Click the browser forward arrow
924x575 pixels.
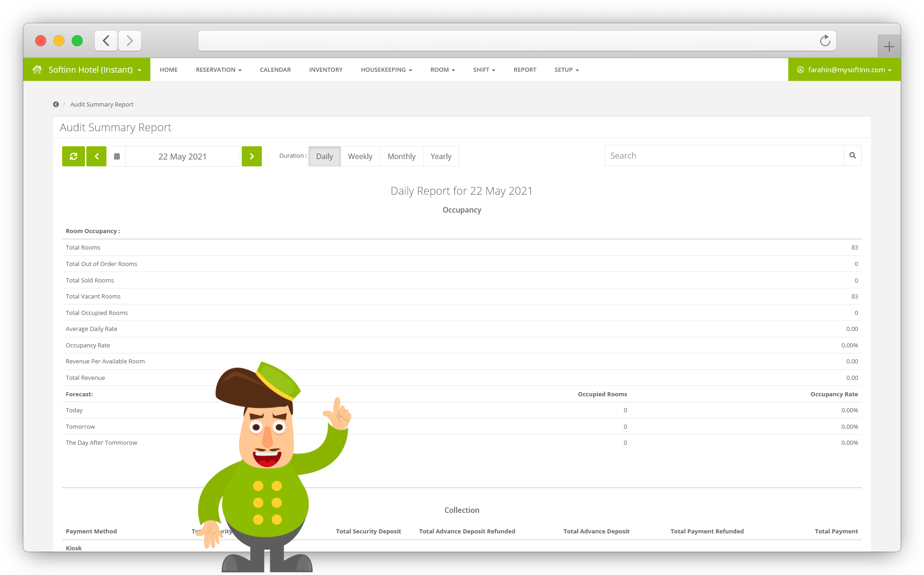[x=130, y=41]
